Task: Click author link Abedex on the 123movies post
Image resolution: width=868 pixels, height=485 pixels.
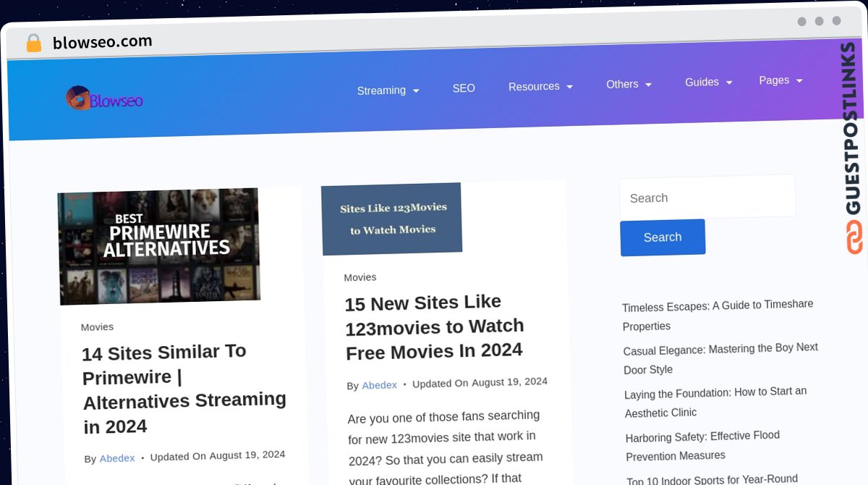Action: pos(379,385)
